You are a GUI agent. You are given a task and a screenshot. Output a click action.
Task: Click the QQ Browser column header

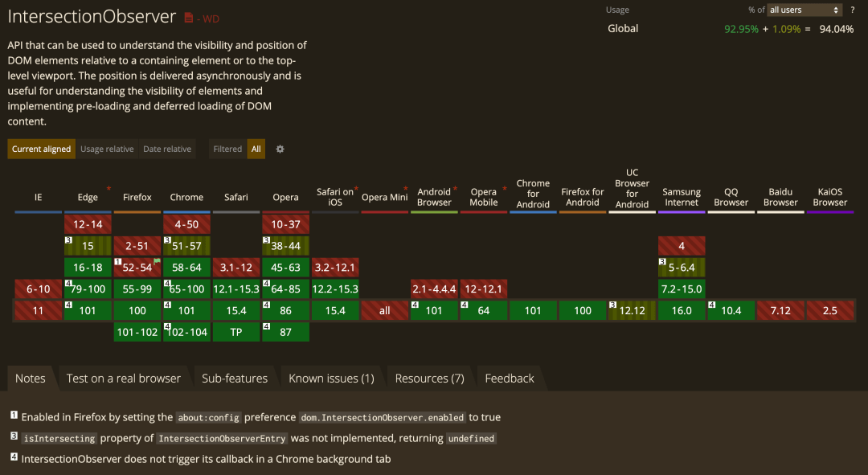point(731,197)
